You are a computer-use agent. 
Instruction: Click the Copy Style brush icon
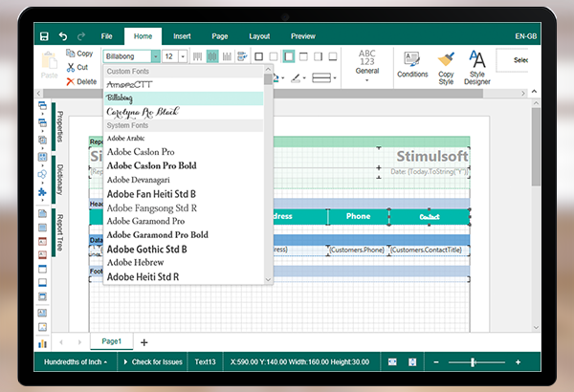[x=446, y=62]
